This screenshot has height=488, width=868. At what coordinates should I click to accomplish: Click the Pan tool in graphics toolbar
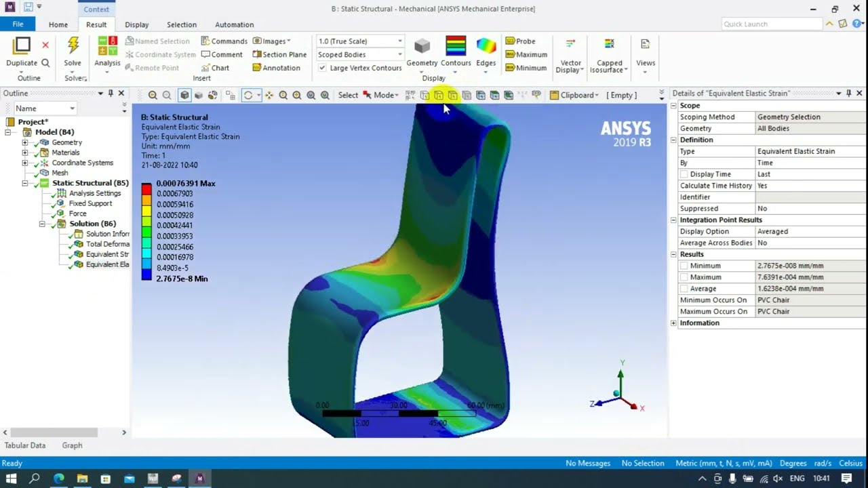269,96
